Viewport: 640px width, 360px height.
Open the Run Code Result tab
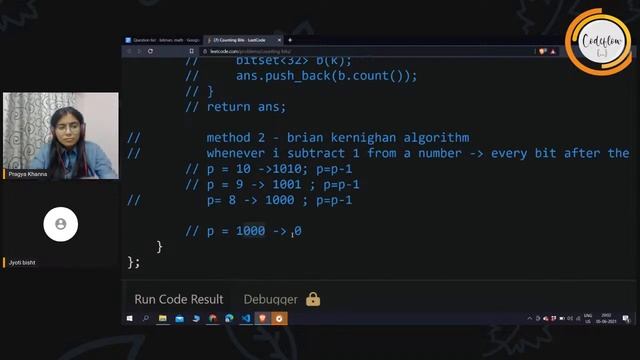(x=179, y=299)
